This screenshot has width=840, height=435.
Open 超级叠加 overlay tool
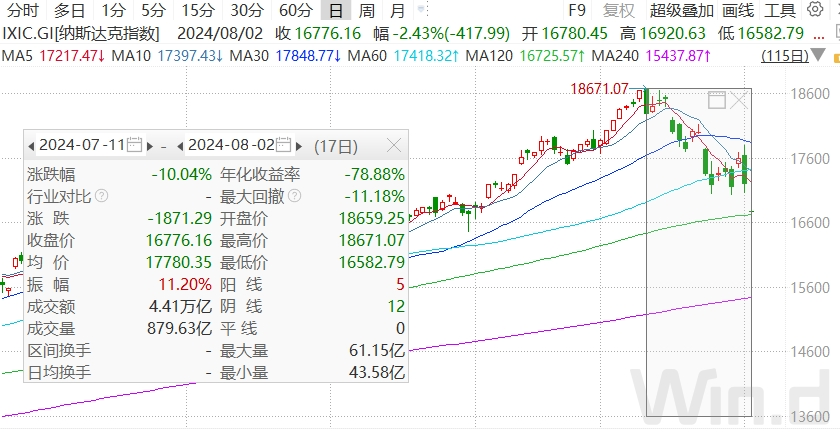click(681, 10)
